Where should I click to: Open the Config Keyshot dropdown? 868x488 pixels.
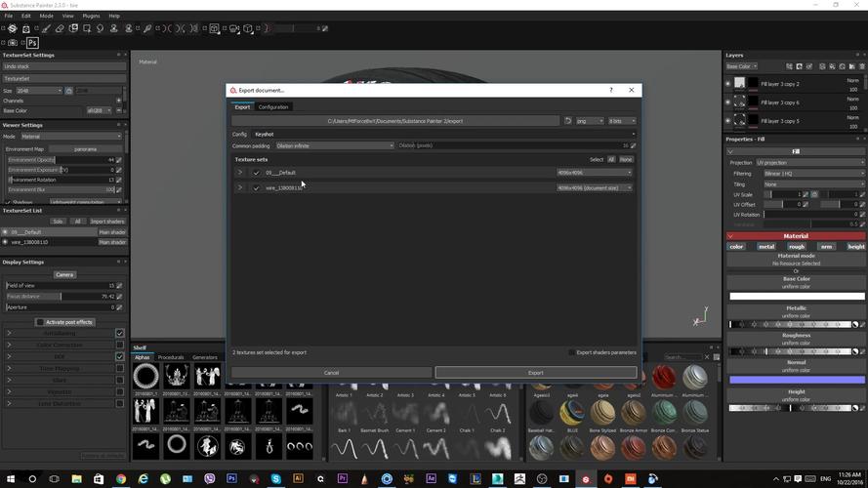pyautogui.click(x=444, y=134)
